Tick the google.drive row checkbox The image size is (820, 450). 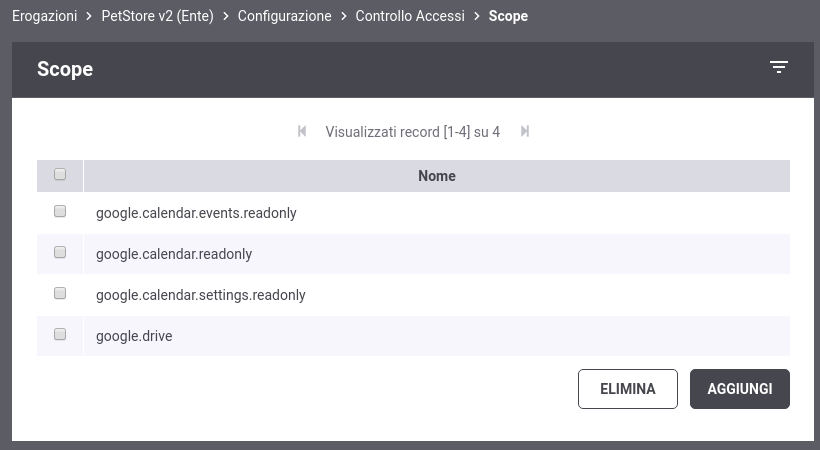click(x=60, y=334)
